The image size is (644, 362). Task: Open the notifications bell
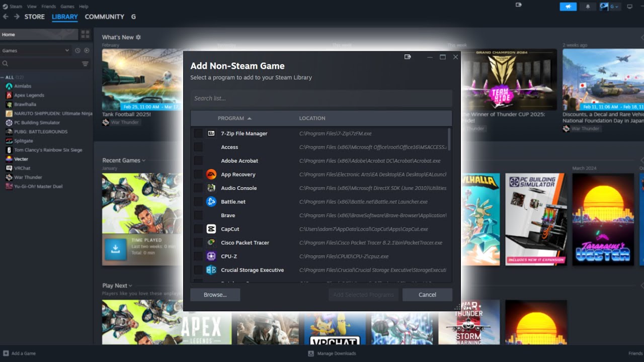588,7
